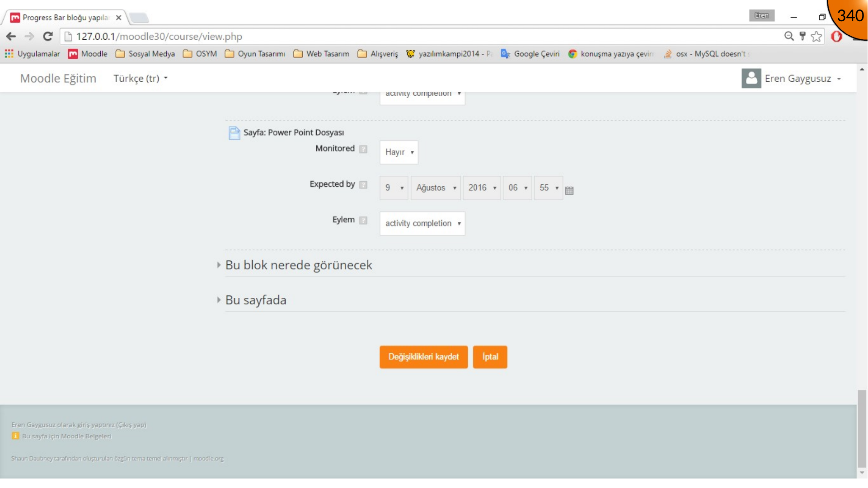Image resolution: width=868 pixels, height=488 pixels.
Task: Open the moodle.org footer link
Action: [x=208, y=459]
